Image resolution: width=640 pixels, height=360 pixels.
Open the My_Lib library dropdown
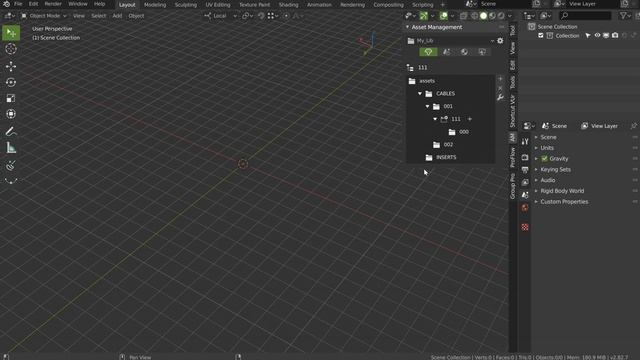coord(451,41)
